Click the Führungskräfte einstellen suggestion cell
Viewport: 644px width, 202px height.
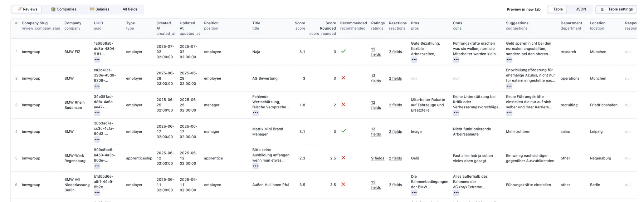click(x=528, y=185)
